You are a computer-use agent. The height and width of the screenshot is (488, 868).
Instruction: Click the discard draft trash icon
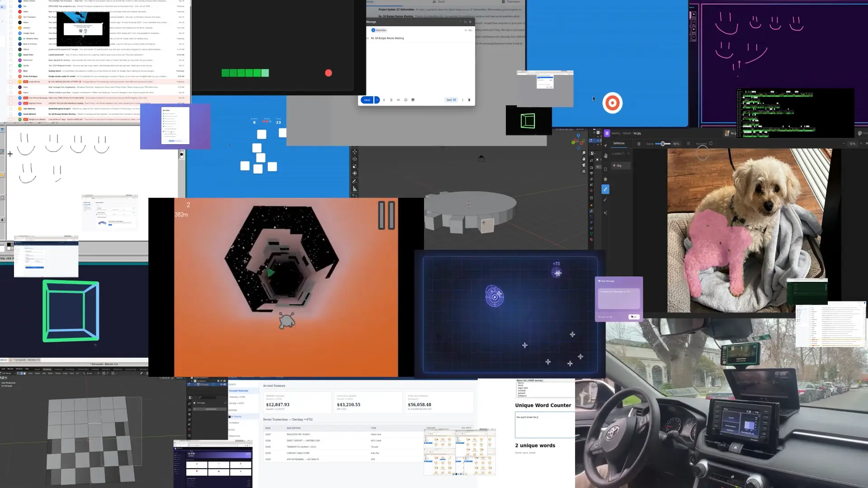469,100
